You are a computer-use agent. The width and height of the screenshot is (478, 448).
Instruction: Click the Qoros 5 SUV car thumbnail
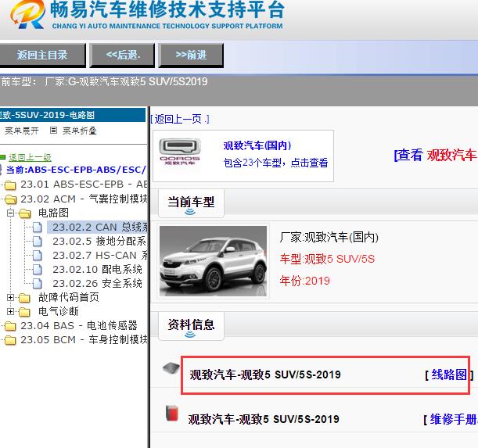pyautogui.click(x=213, y=261)
